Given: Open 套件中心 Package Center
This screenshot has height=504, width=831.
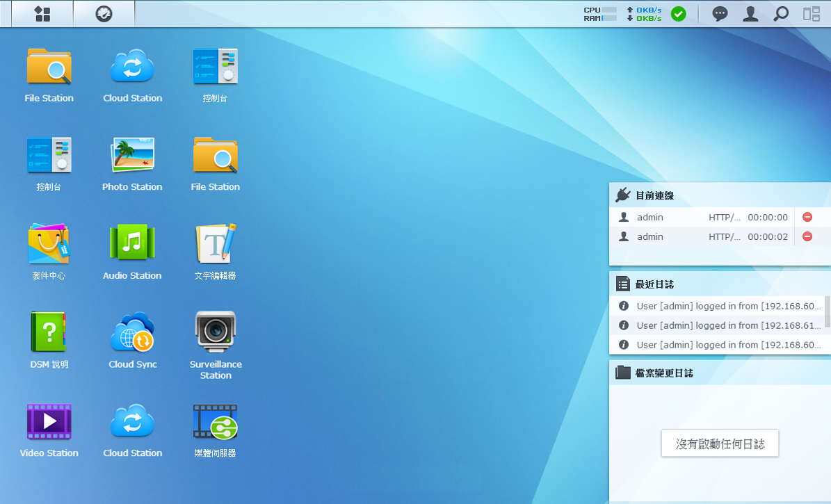Looking at the screenshot, I should point(49,244).
